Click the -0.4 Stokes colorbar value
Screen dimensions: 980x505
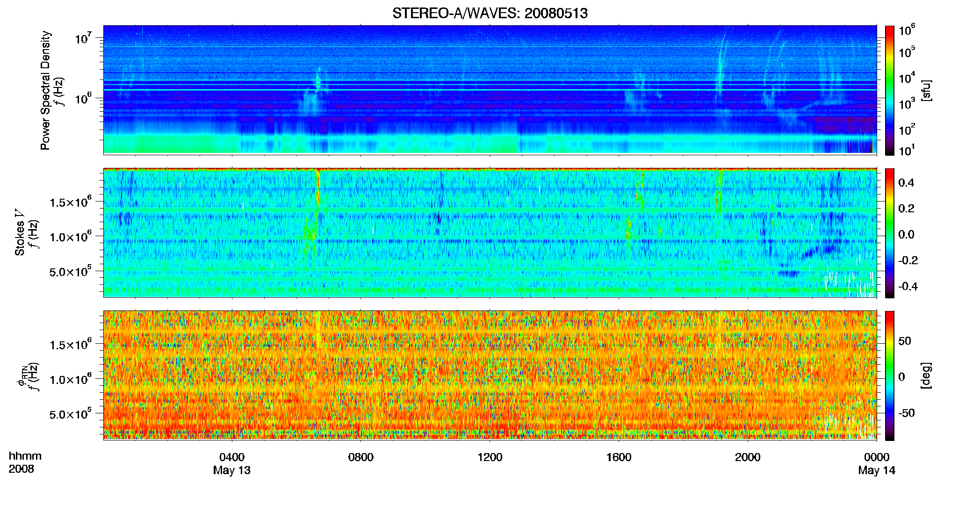pos(908,286)
